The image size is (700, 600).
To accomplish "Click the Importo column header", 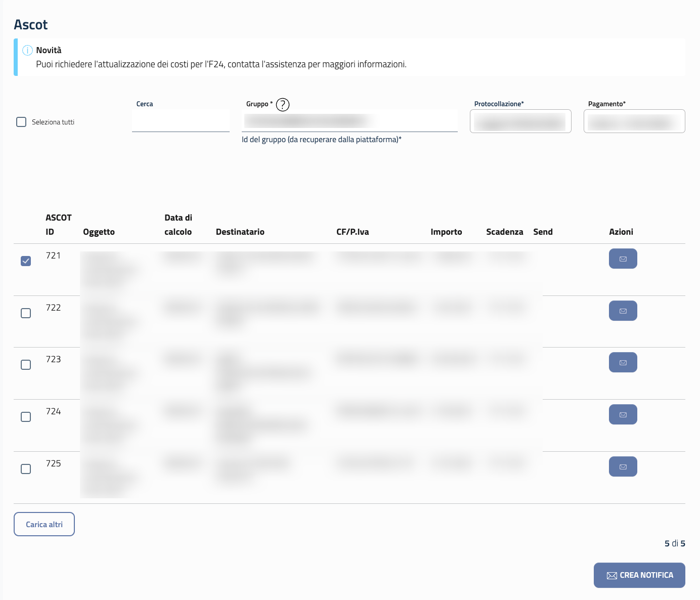I will pyautogui.click(x=446, y=232).
